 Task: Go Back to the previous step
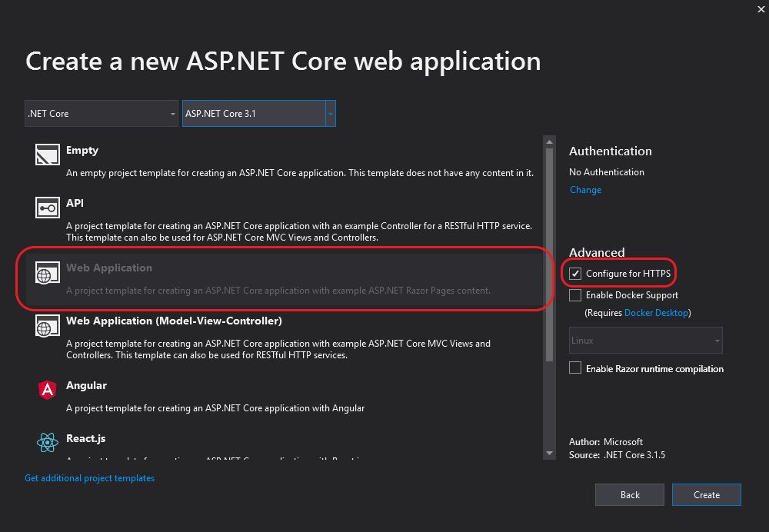(630, 494)
